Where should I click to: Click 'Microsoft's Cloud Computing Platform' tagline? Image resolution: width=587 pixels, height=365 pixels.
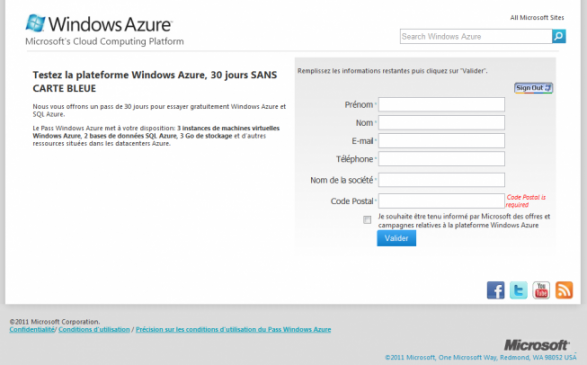tap(104, 41)
